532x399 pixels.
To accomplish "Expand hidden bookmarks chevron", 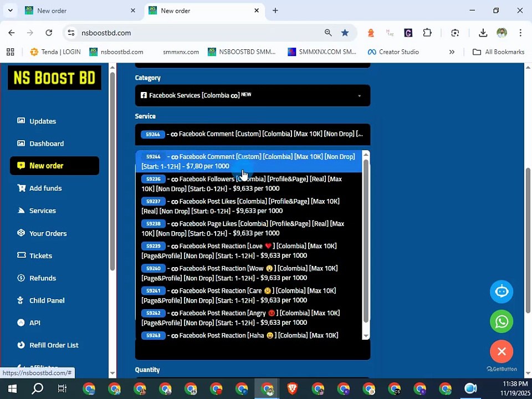I will click(x=452, y=52).
